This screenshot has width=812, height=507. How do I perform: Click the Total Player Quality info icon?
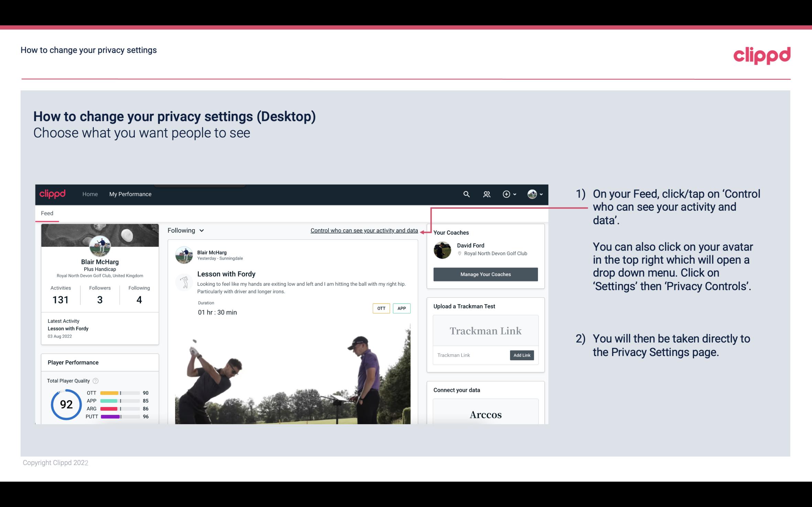[x=95, y=380]
